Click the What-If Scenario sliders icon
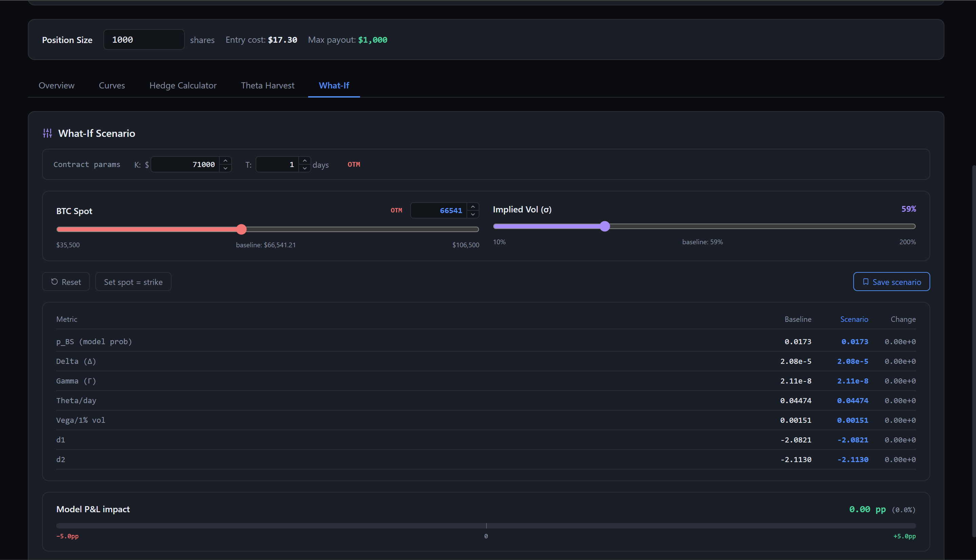 (x=47, y=133)
